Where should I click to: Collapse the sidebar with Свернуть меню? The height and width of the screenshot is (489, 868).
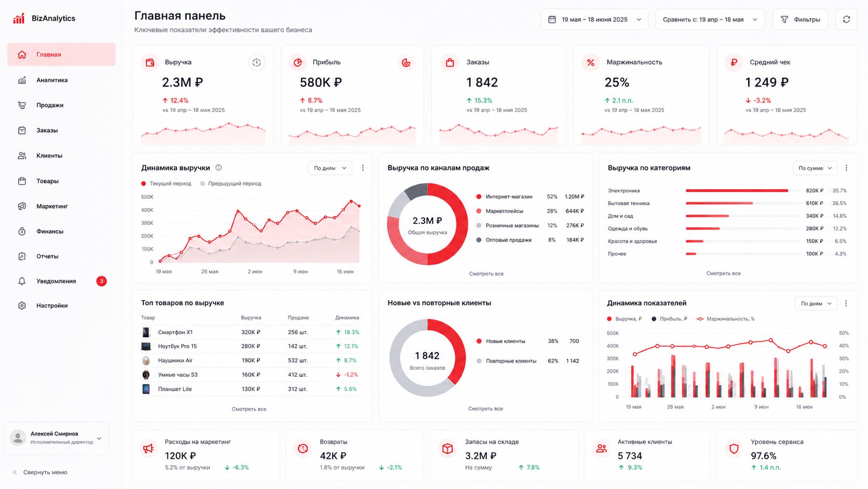click(x=40, y=472)
